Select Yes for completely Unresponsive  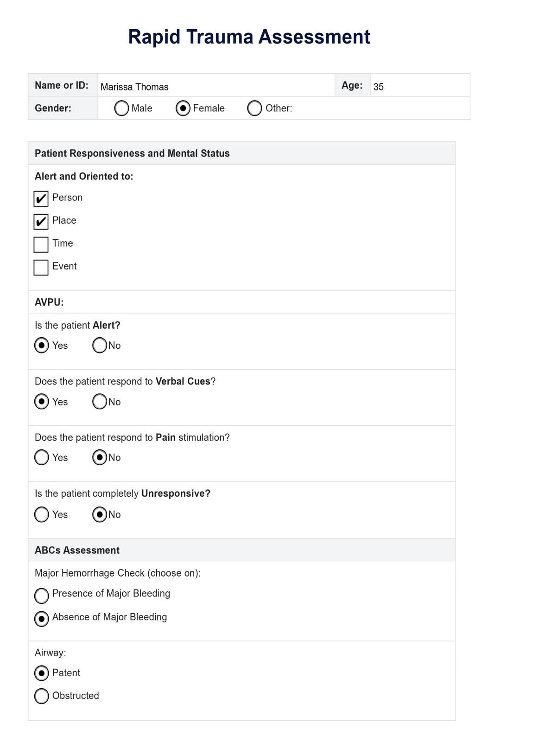pyautogui.click(x=42, y=514)
